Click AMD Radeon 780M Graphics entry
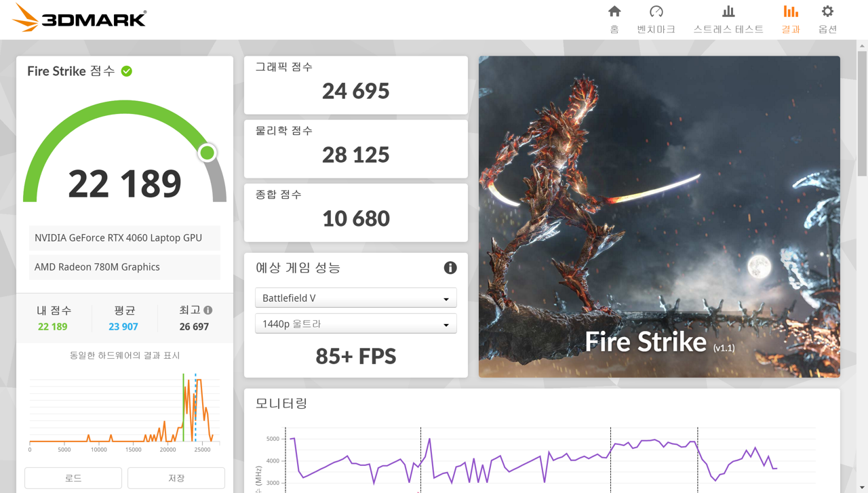 tap(125, 267)
